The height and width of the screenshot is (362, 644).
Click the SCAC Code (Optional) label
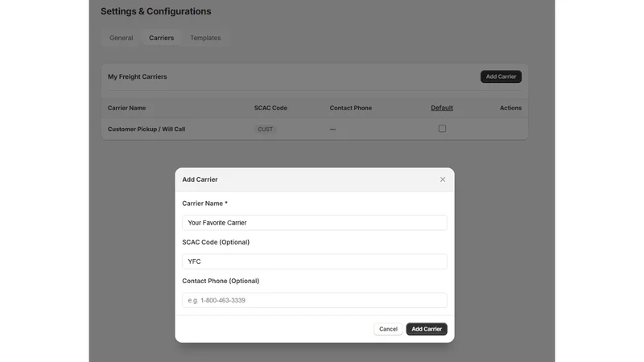click(216, 242)
